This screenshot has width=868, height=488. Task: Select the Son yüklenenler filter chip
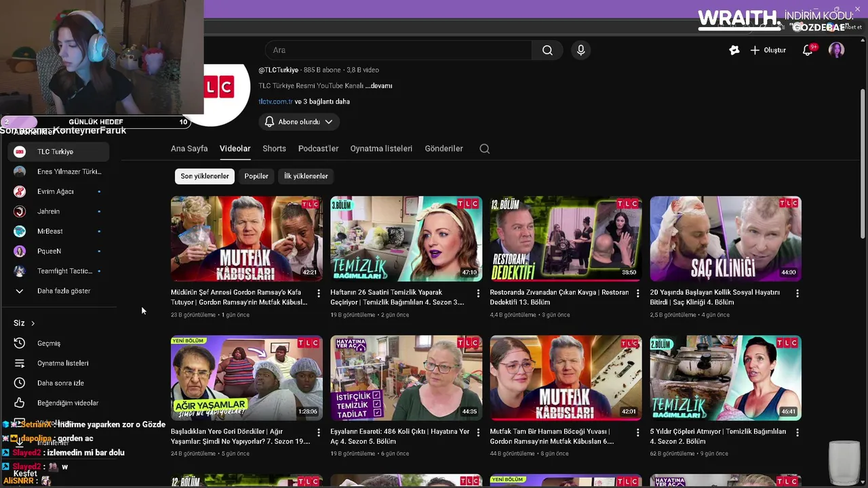coord(205,176)
